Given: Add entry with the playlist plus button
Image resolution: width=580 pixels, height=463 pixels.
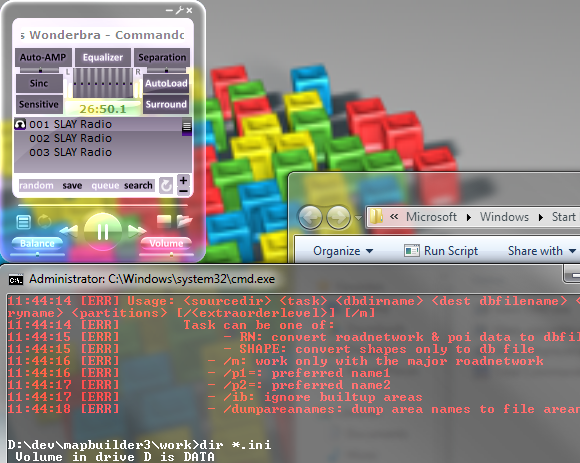Looking at the screenshot, I should (183, 180).
